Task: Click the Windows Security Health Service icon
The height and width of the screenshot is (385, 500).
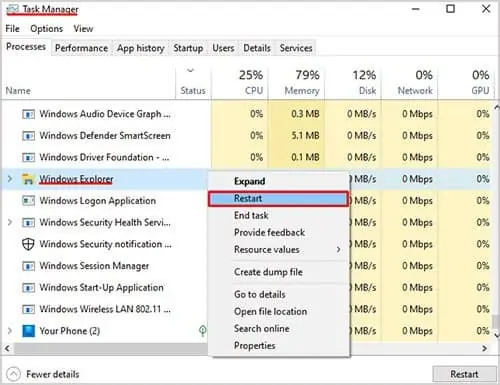Action: (x=28, y=222)
